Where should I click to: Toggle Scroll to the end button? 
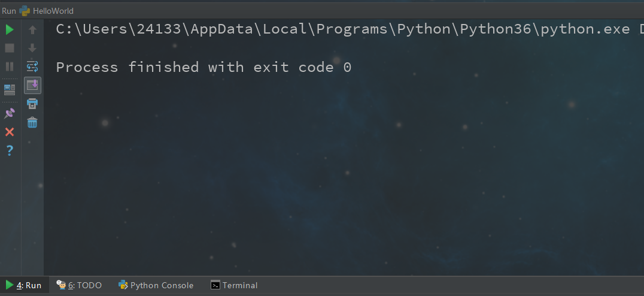point(32,85)
